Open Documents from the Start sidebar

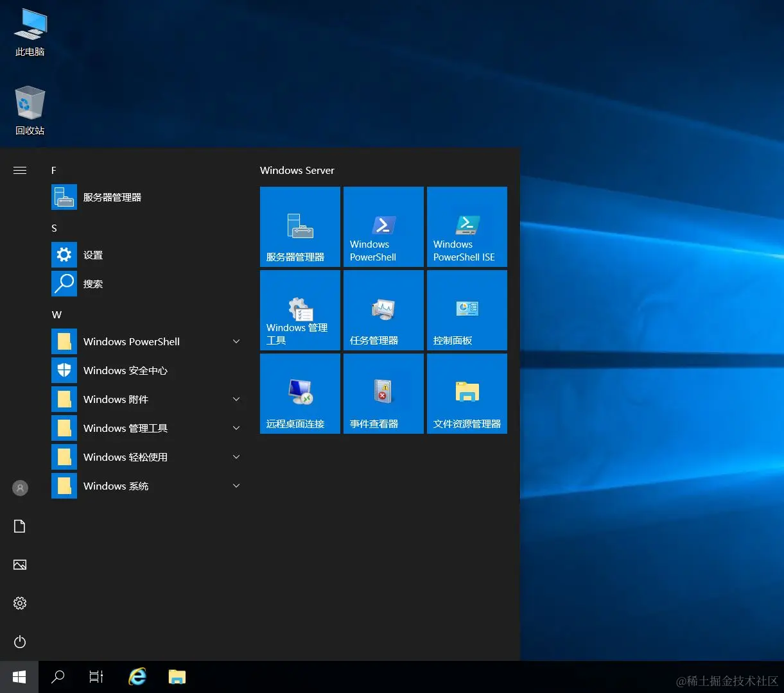pyautogui.click(x=20, y=527)
